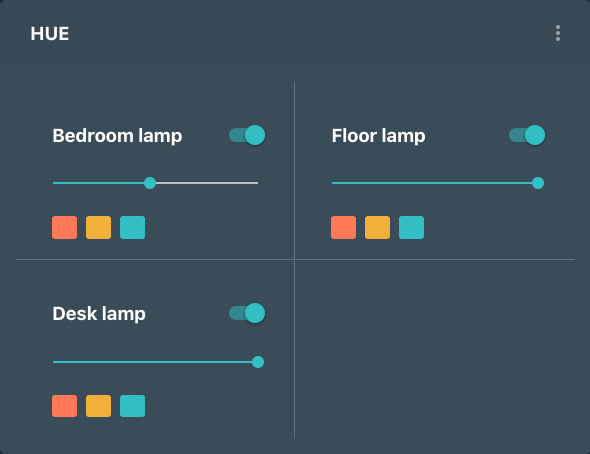Select the Floor lamp label
Viewport: 590px width, 454px height.
click(x=379, y=136)
